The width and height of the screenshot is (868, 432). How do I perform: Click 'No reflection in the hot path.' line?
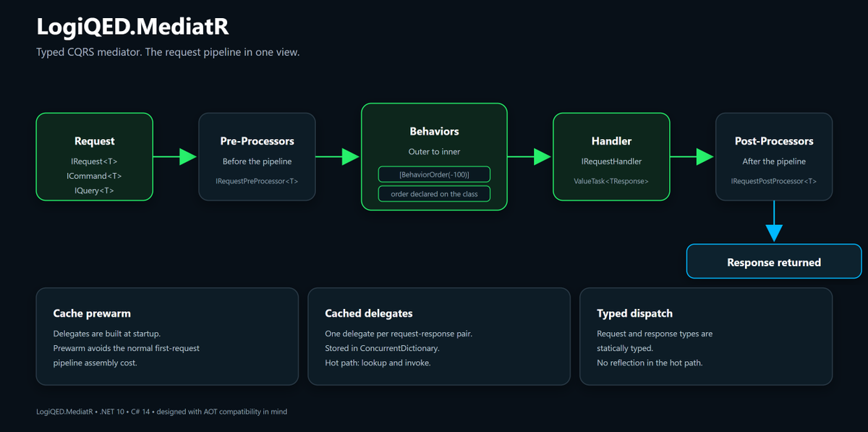[650, 363]
